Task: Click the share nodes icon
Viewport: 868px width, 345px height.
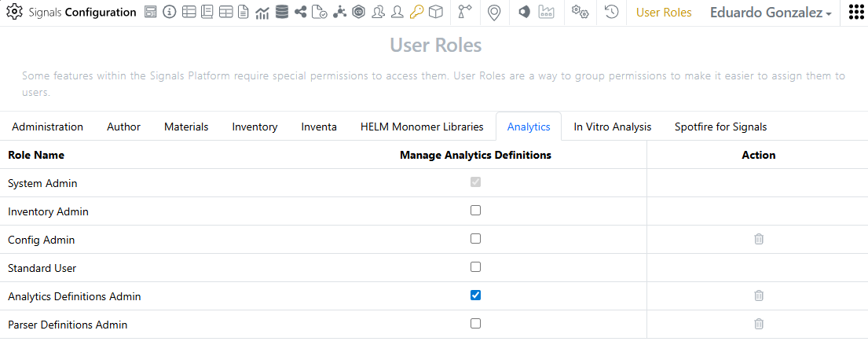Action: [301, 13]
